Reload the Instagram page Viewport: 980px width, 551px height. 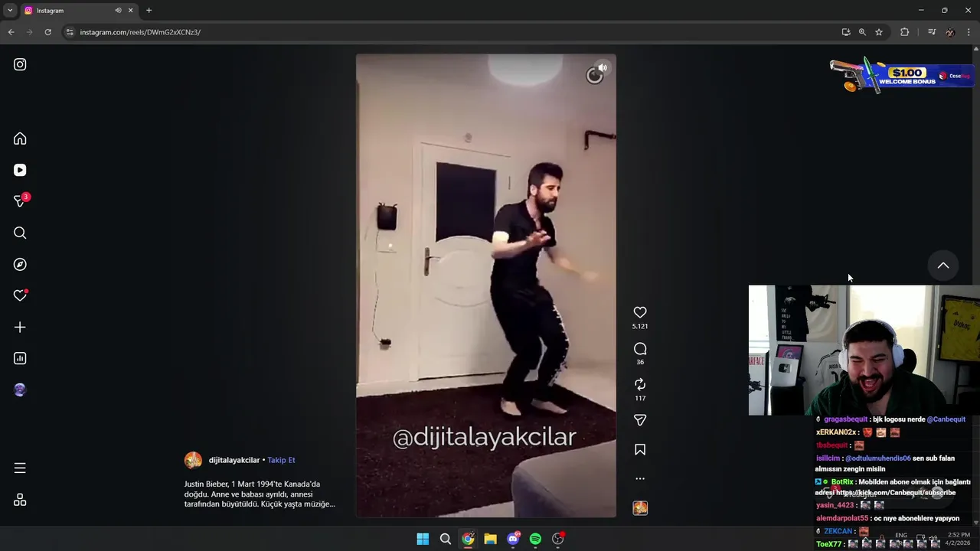coord(47,32)
